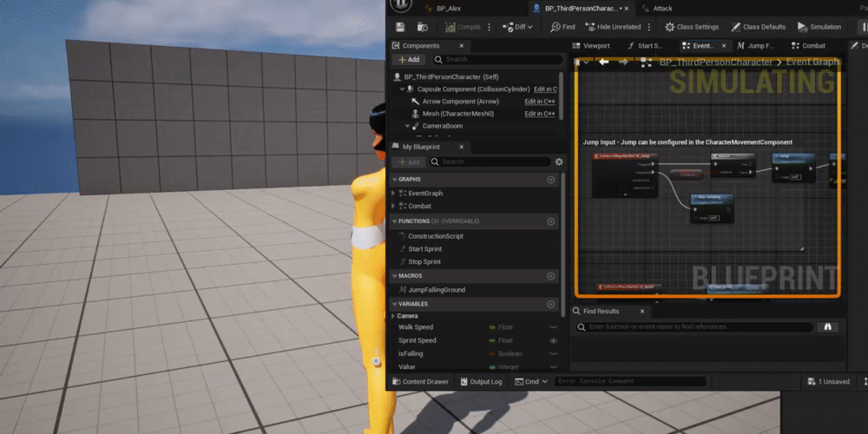Open Edit in C++ for Mesh component
Screen dimensions: 868x434
(540, 114)
